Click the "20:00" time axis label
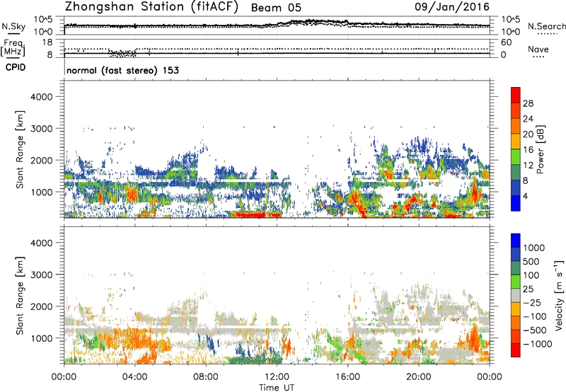The image size is (566, 392). point(419,377)
